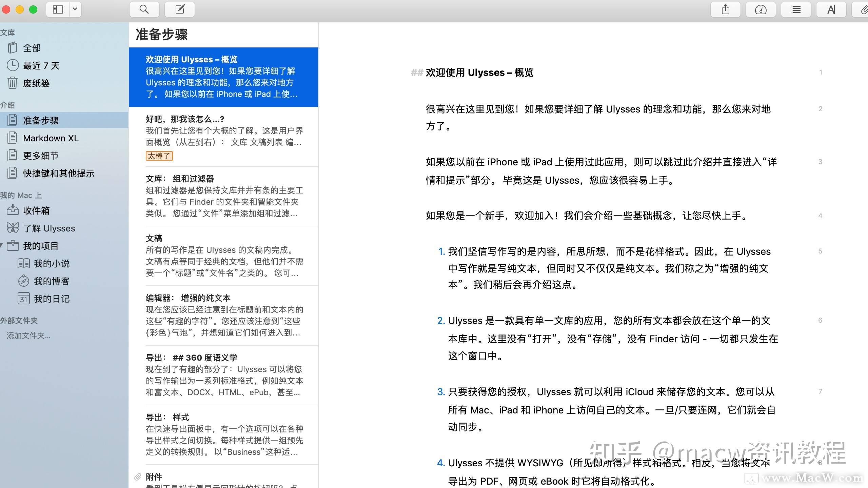Click blue list number 2. in editor
Screen dimensions: 868x488
click(441, 321)
